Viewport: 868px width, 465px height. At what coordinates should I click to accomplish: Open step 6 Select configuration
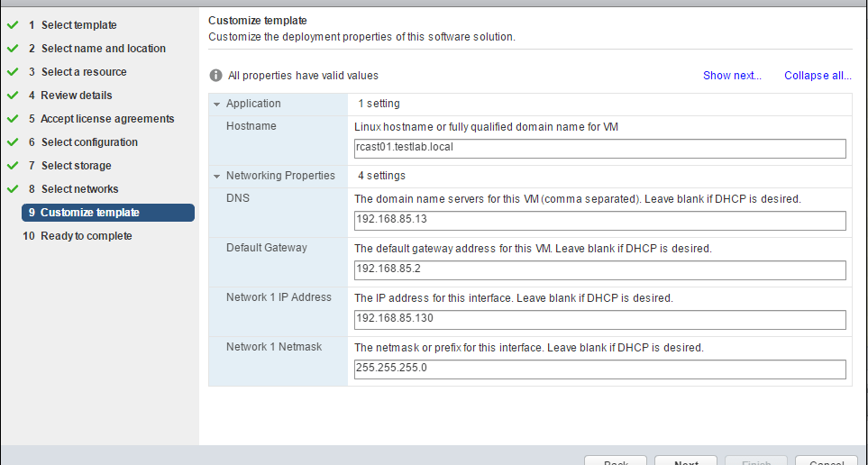pyautogui.click(x=88, y=142)
